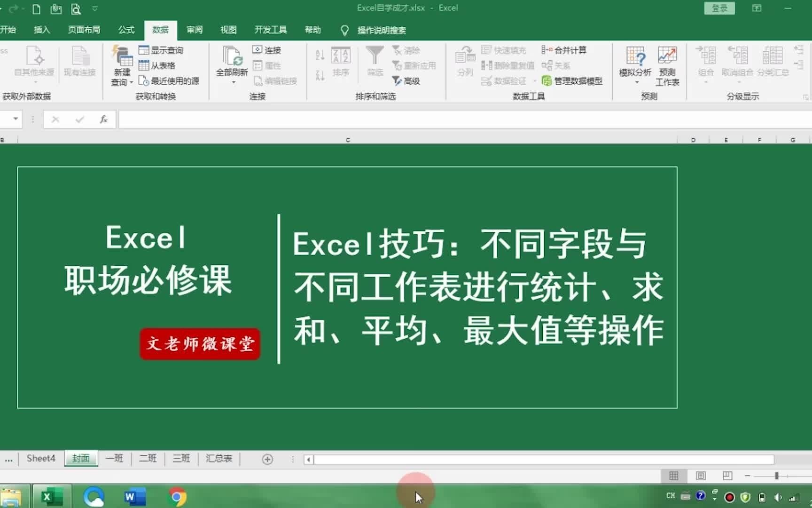
Task: Select 二班 sheet tab
Action: (x=148, y=459)
